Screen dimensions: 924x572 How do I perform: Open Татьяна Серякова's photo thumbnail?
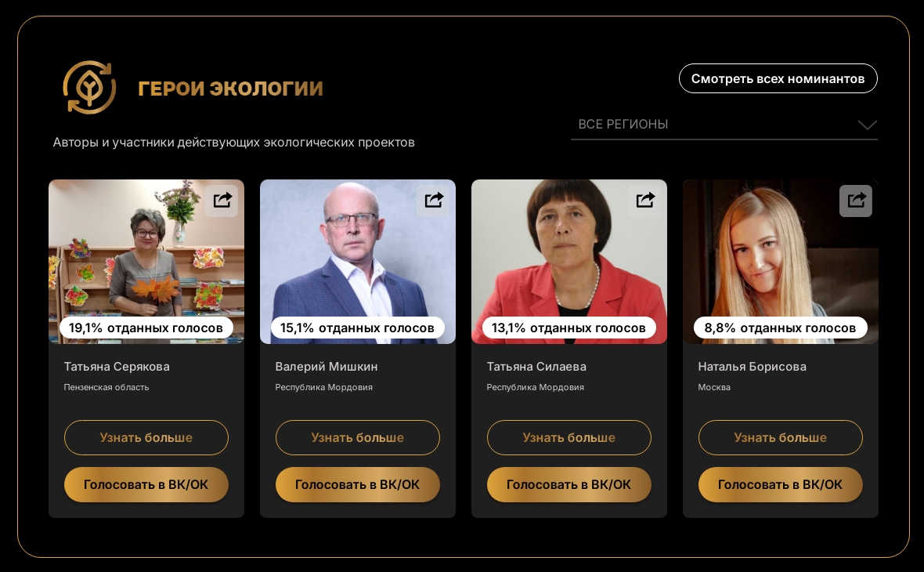146,261
